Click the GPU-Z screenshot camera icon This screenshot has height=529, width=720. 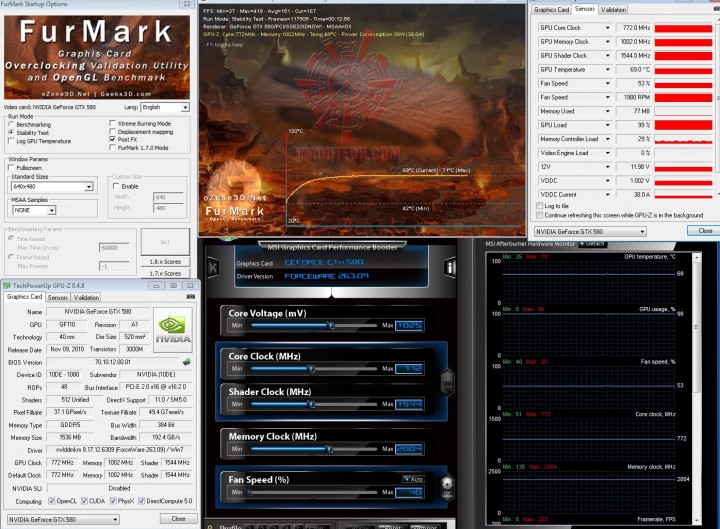191,297
